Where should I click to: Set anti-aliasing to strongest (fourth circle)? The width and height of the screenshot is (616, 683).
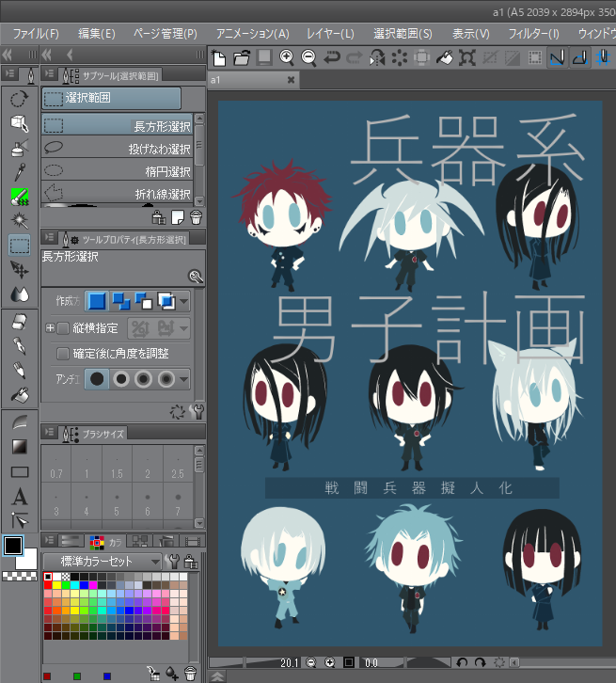(166, 379)
